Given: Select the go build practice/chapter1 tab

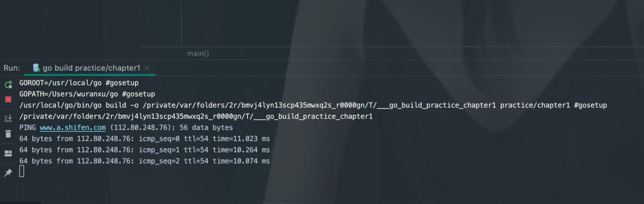Looking at the screenshot, I should (91, 68).
